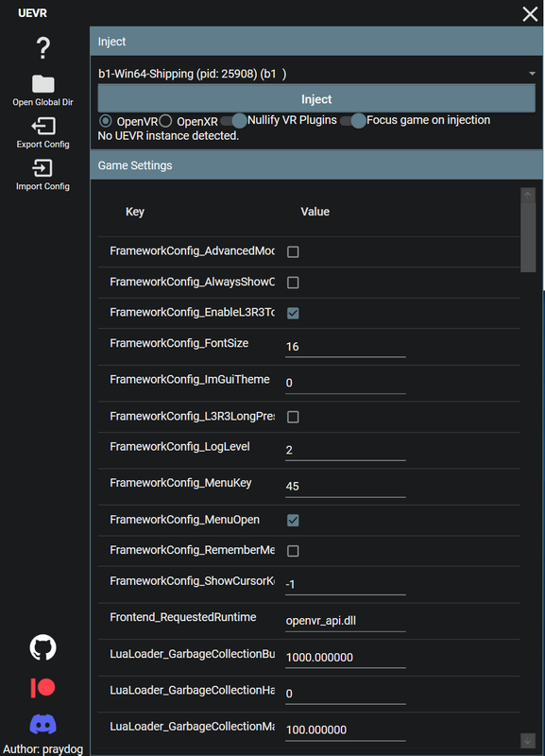The image size is (545, 756).
Task: Toggle Nullify VR Plugins switch
Action: (x=233, y=121)
